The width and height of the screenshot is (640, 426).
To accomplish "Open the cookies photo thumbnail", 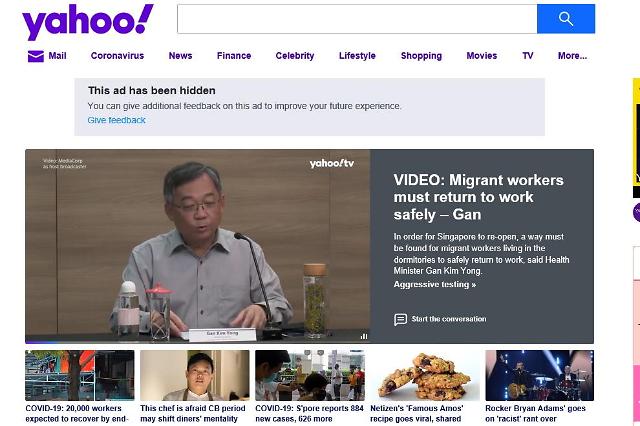I will [x=425, y=375].
